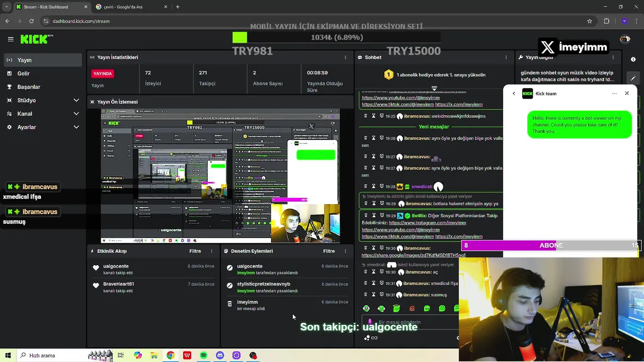This screenshot has height=362, width=644.
Task: Delete the 19:29 BotRix chat message
Action: coord(366,216)
